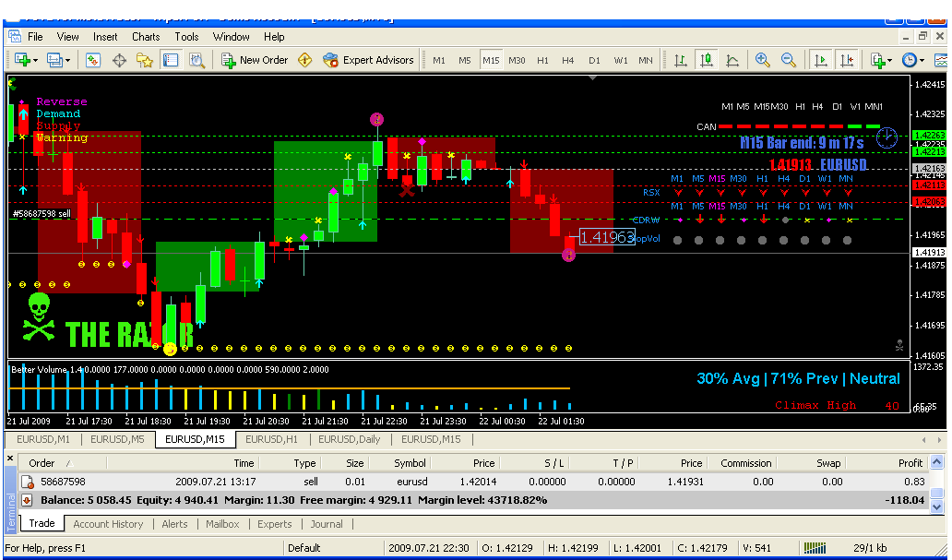This screenshot has height=560, width=952.
Task: Click the connection status 29/1 kb indicator
Action: pos(869,548)
